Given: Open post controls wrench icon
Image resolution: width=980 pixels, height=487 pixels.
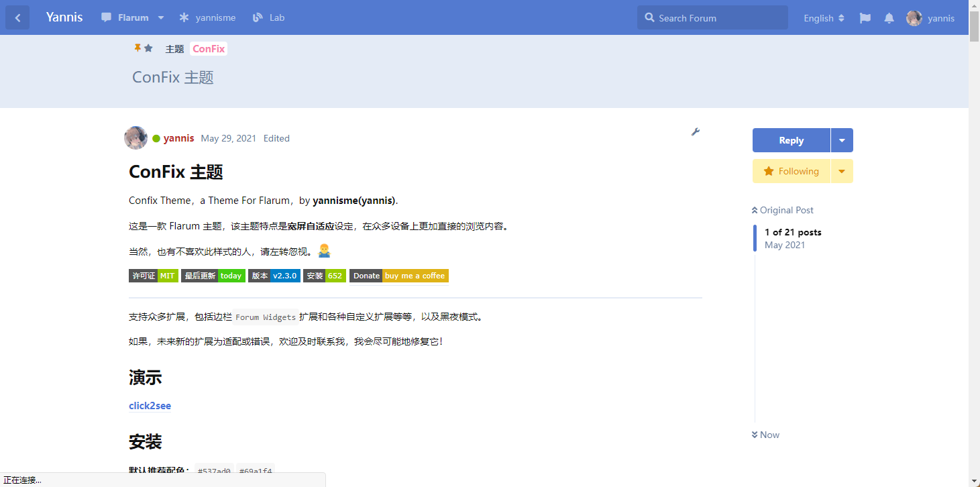Looking at the screenshot, I should [x=696, y=131].
